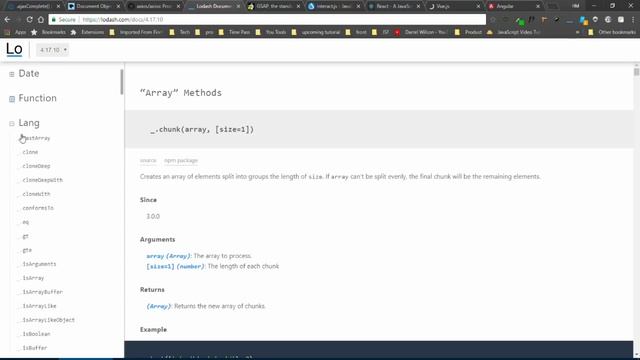Click the _.chunk(array, [size=1]) heading
Screen dimensions: 640x360
click(202, 129)
